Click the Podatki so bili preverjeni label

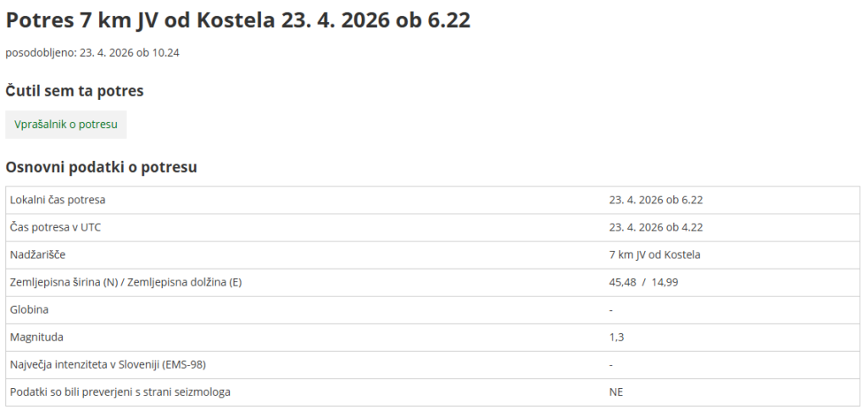pyautogui.click(x=120, y=392)
